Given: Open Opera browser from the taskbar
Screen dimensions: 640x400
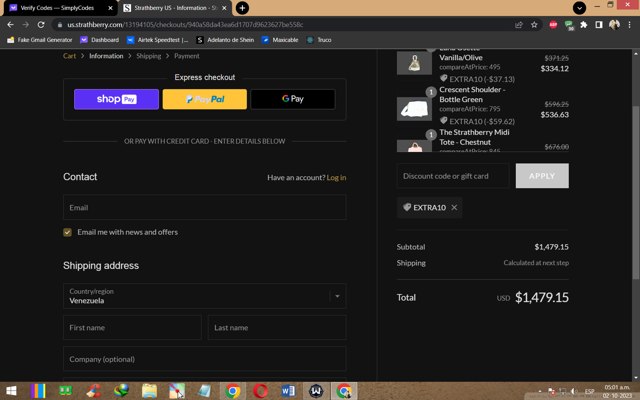Looking at the screenshot, I should [260, 391].
